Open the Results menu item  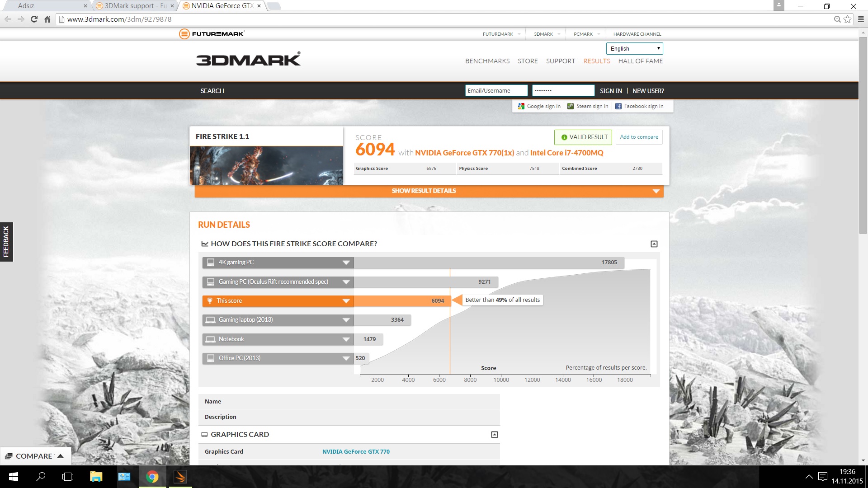(596, 61)
